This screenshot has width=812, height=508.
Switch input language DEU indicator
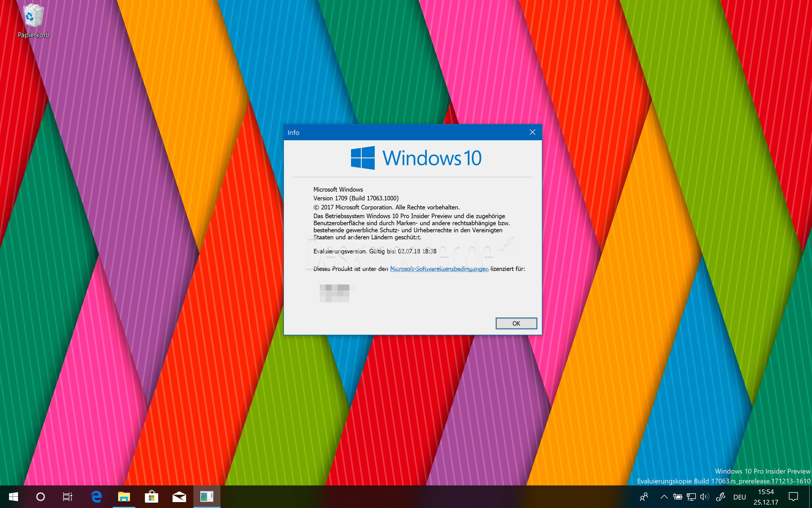(x=740, y=497)
